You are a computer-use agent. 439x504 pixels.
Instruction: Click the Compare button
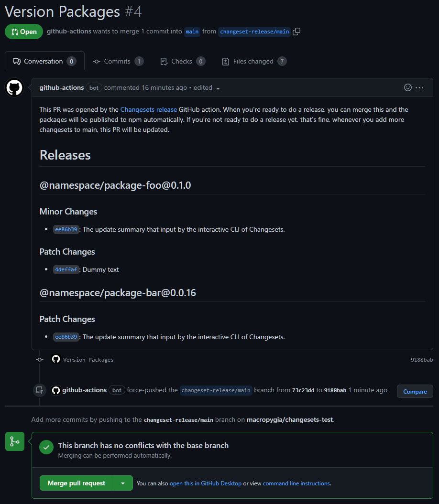point(415,392)
